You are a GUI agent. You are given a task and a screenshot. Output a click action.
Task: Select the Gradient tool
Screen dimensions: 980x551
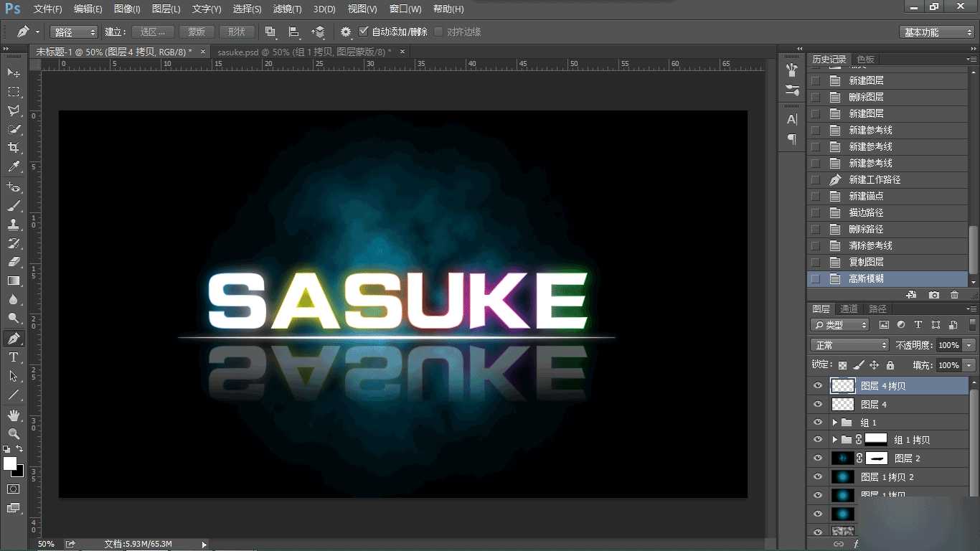click(14, 281)
